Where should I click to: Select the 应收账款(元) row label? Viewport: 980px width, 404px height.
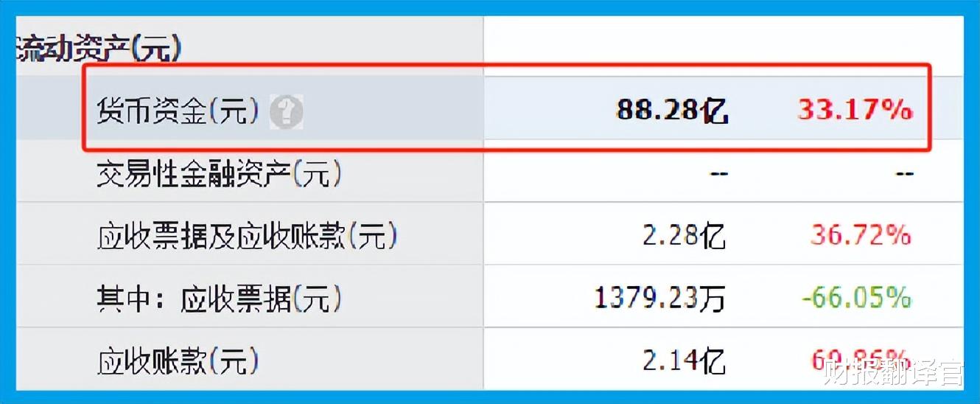[x=178, y=361]
